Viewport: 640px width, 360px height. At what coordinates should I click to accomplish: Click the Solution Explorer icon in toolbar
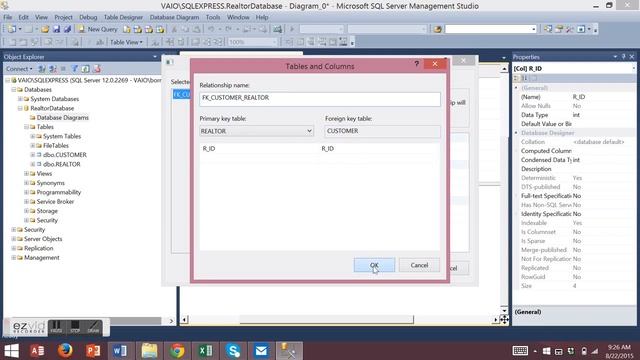coord(548,29)
